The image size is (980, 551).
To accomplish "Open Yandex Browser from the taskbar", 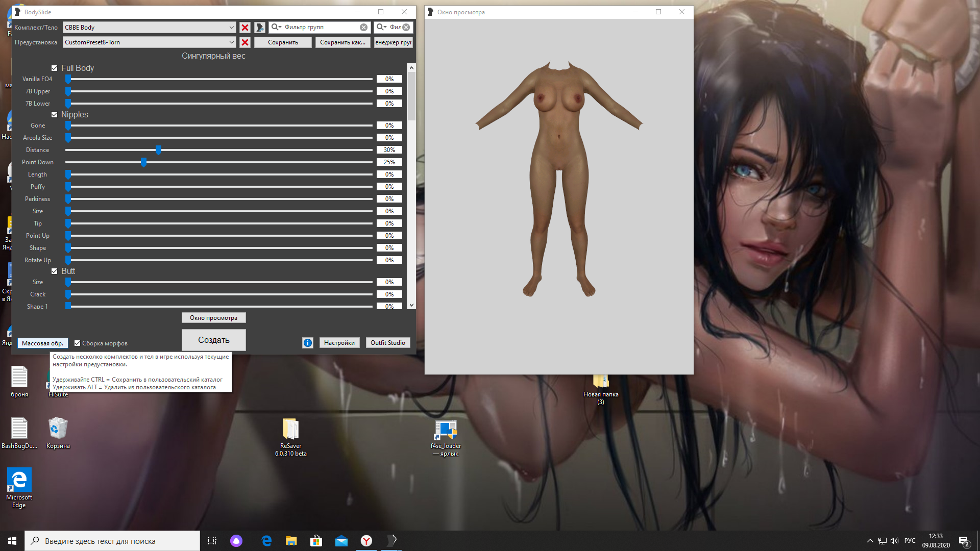I will tap(366, 541).
